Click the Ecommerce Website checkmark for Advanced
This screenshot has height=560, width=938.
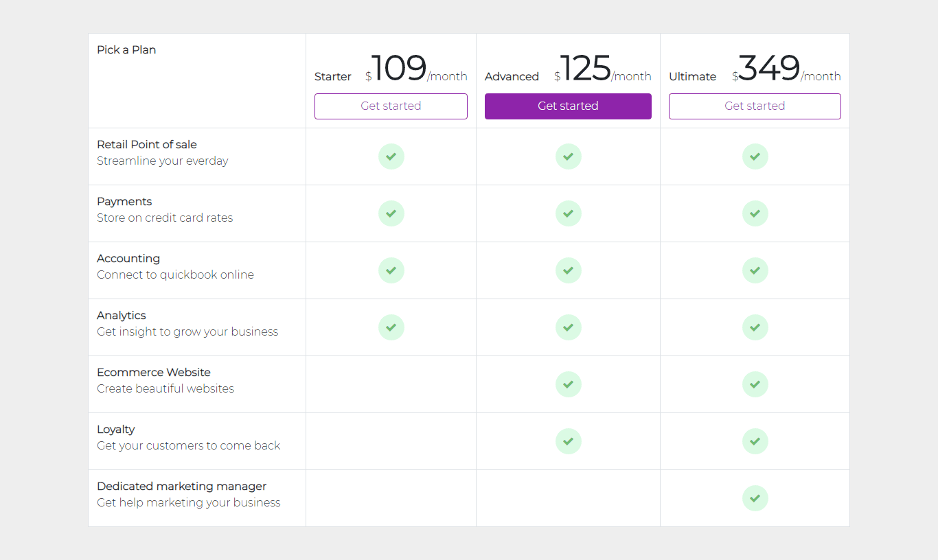(568, 384)
